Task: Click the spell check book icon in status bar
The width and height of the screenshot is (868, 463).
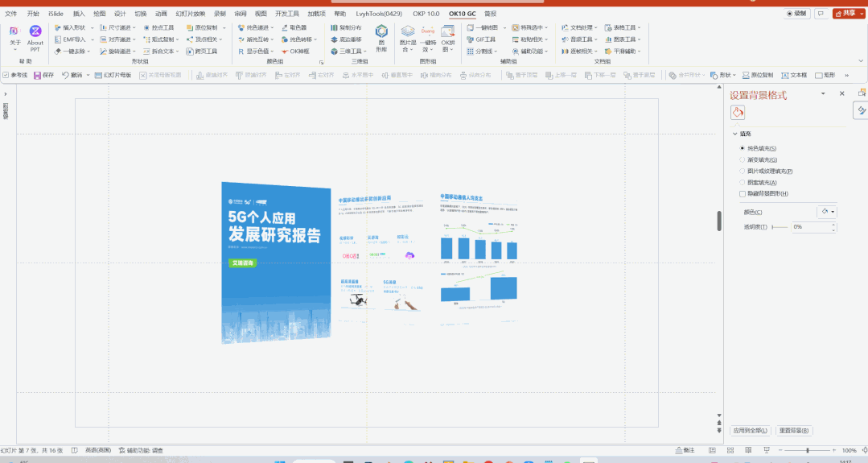Action: tap(75, 450)
